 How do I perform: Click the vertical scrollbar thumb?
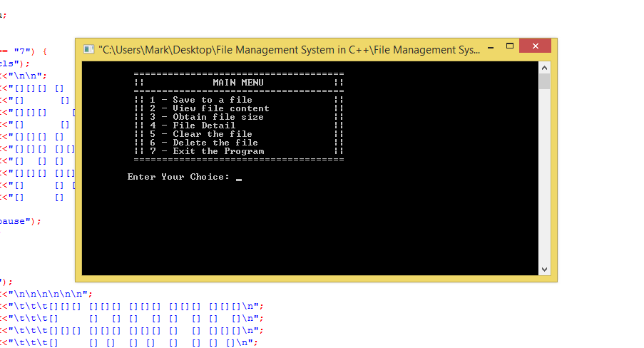pyautogui.click(x=544, y=81)
